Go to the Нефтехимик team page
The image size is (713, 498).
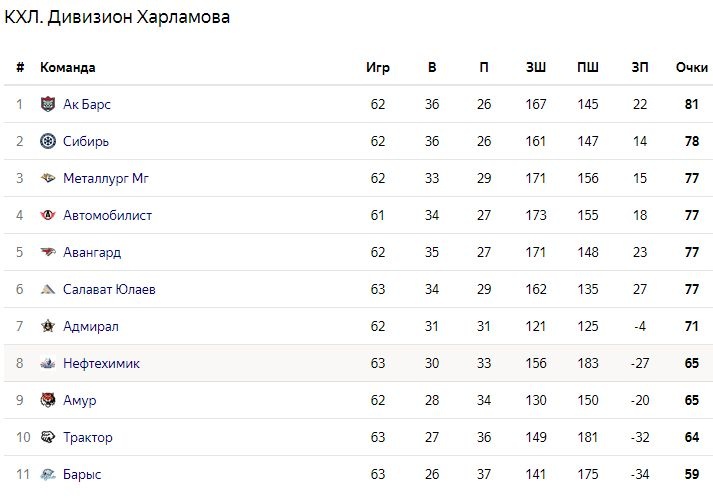tap(101, 363)
